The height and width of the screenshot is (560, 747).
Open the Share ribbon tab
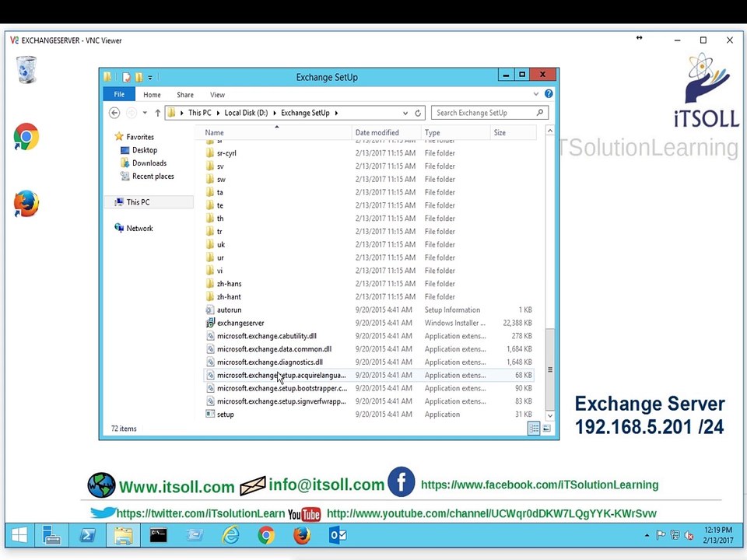click(x=185, y=95)
